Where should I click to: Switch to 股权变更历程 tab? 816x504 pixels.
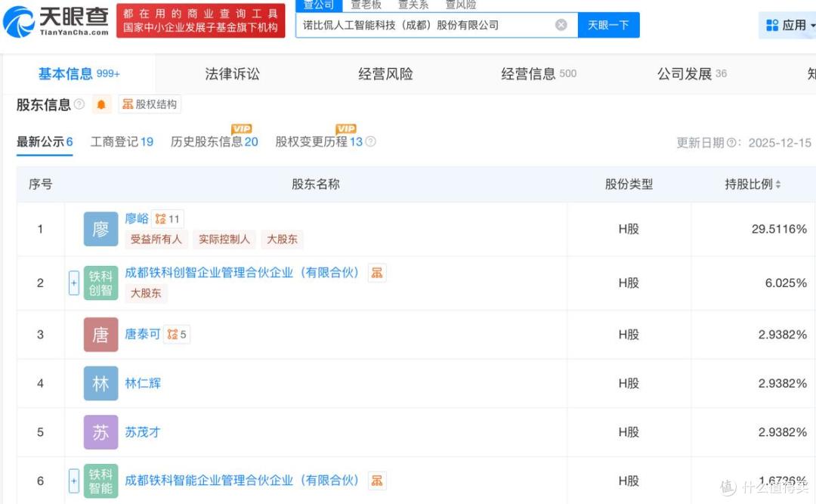[x=319, y=141]
